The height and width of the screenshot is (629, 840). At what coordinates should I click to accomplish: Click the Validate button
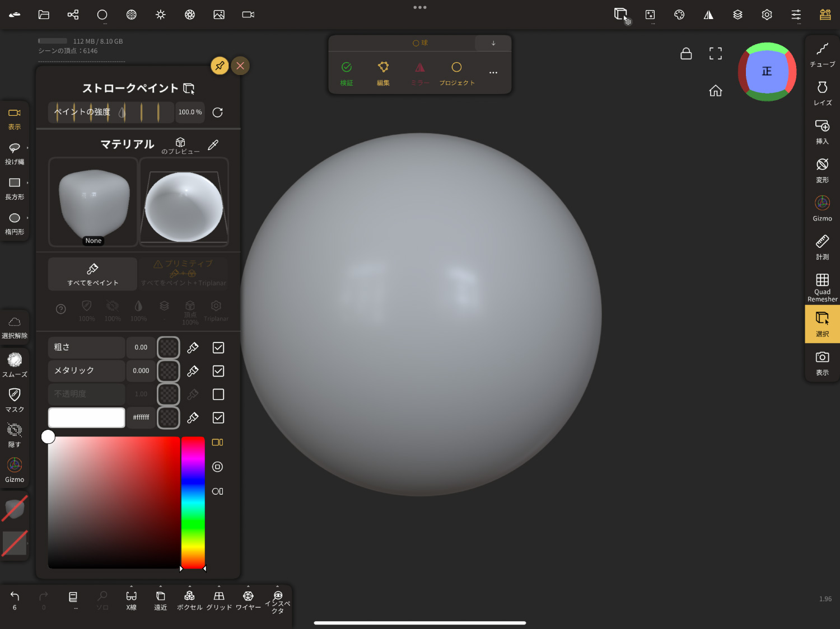click(x=347, y=73)
